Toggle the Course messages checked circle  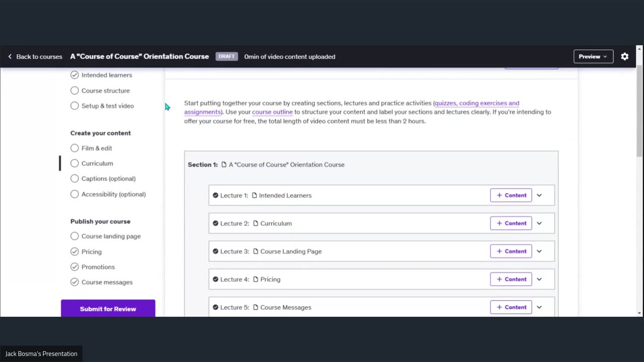tap(74, 282)
